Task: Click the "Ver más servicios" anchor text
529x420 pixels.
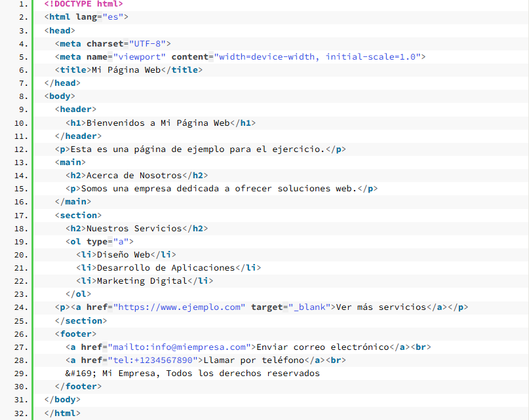Action: [380, 307]
